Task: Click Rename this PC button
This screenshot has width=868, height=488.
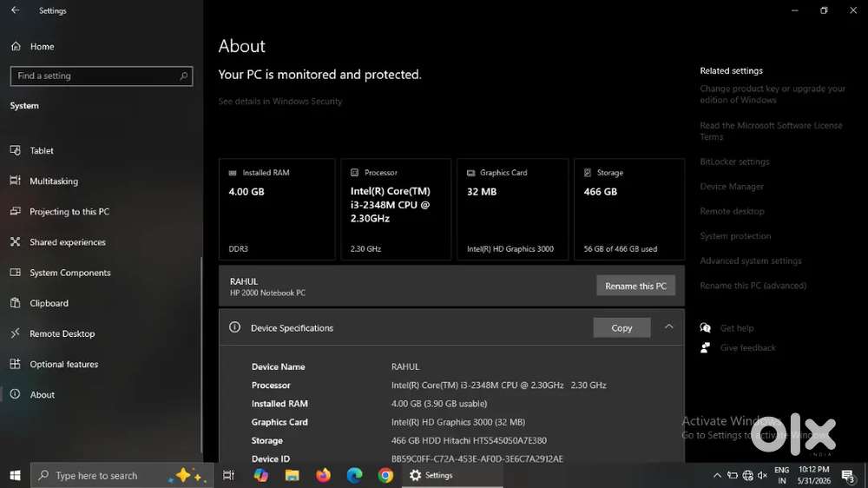Action: 635,286
